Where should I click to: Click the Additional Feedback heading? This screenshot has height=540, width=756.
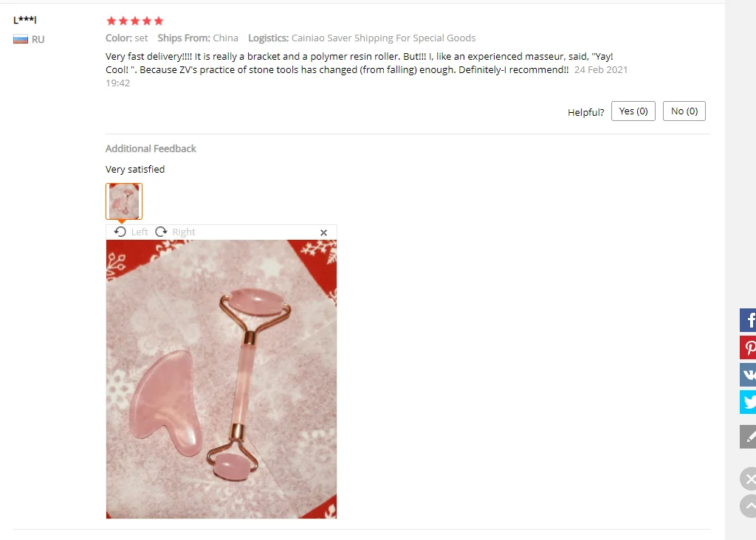click(x=151, y=149)
